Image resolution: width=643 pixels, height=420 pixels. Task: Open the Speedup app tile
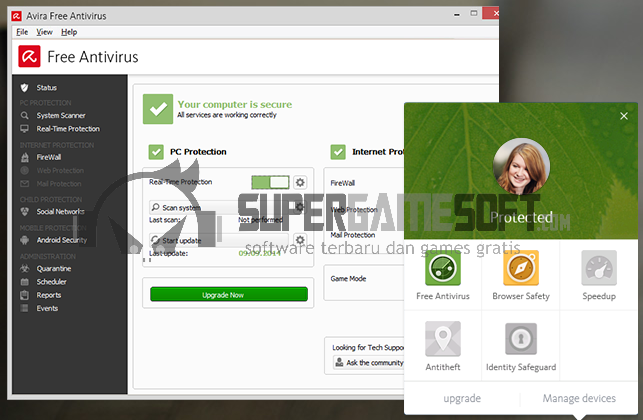599,276
